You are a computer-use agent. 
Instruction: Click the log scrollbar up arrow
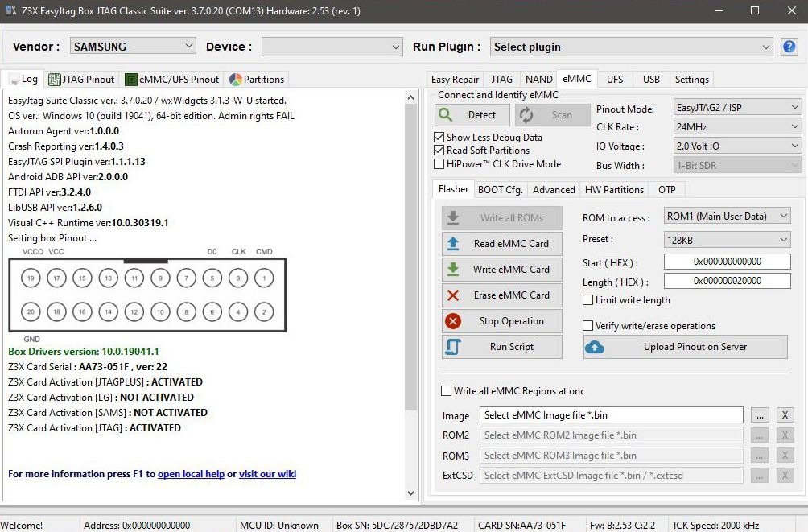point(410,97)
